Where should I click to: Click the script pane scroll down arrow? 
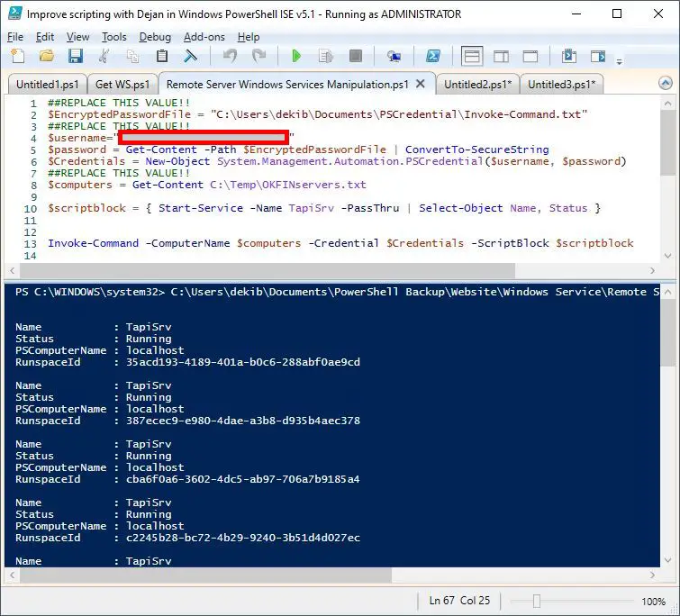click(x=667, y=256)
